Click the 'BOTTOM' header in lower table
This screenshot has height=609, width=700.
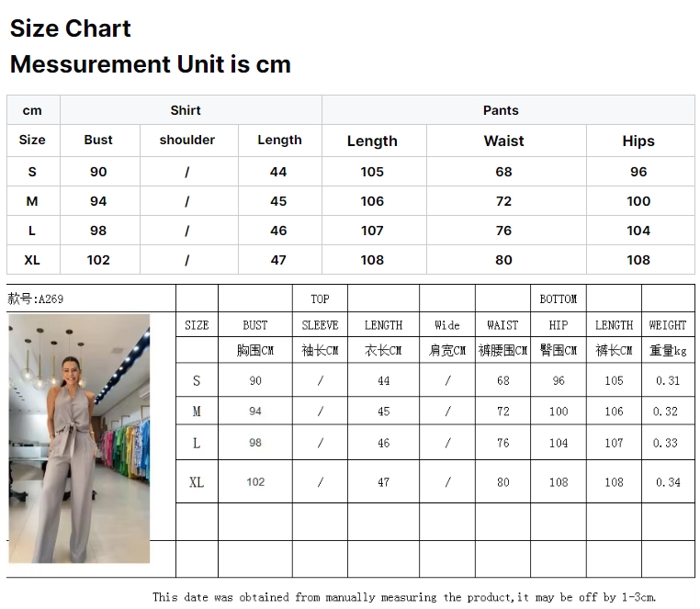559,299
